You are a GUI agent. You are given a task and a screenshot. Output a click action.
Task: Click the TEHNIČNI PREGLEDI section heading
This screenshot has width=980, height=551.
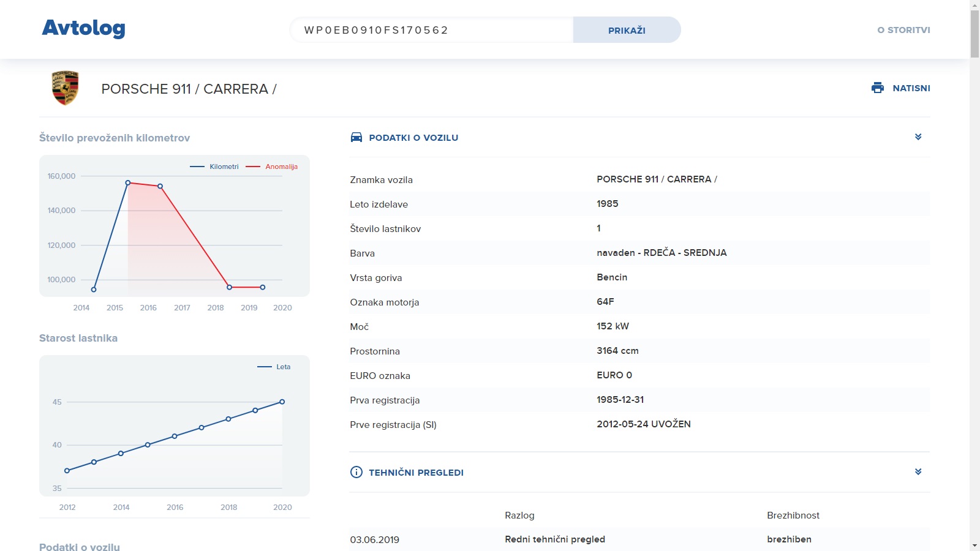click(416, 473)
